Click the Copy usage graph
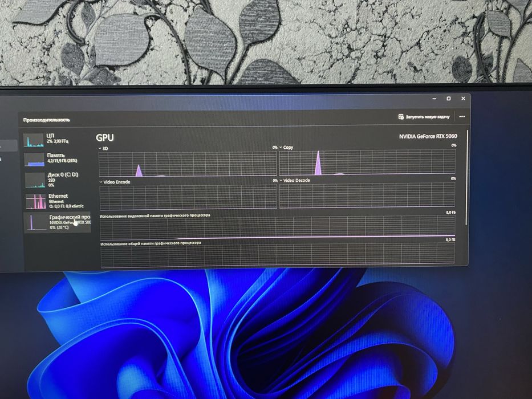 tap(367, 162)
